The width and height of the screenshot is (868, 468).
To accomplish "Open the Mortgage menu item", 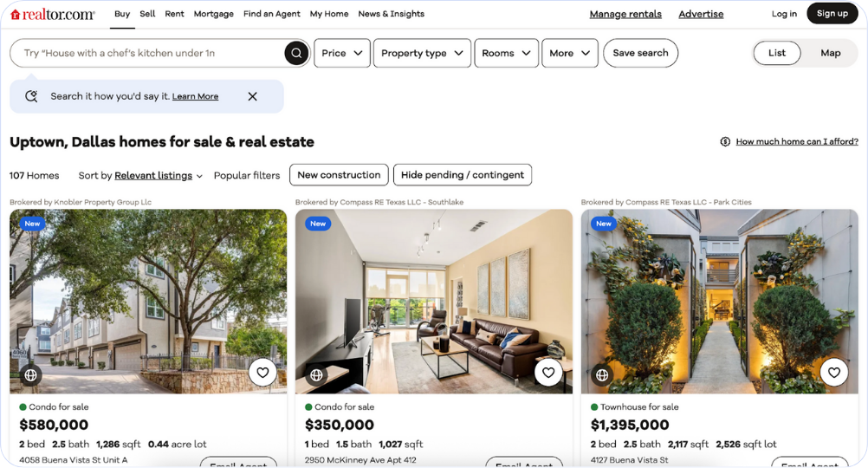I will click(214, 14).
